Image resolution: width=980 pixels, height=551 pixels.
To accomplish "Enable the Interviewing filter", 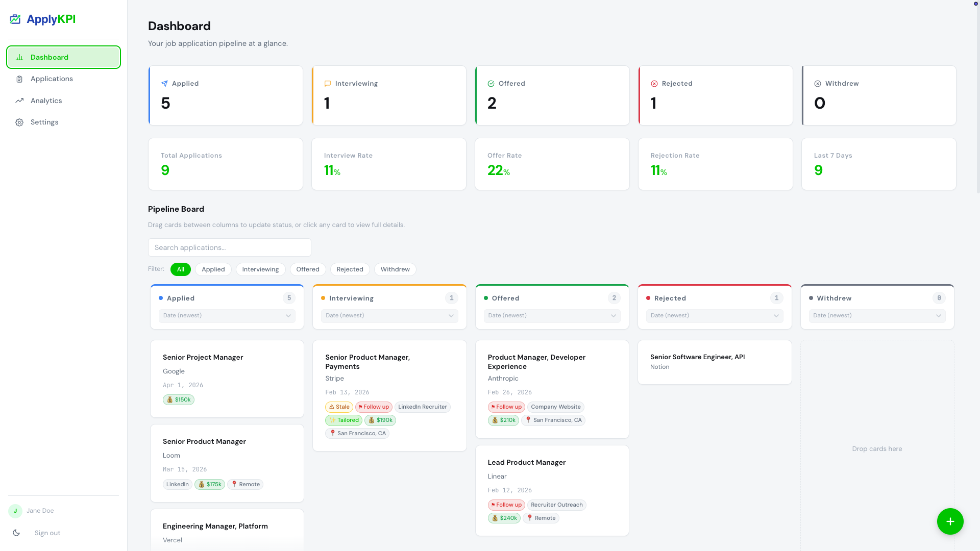I will point(260,269).
